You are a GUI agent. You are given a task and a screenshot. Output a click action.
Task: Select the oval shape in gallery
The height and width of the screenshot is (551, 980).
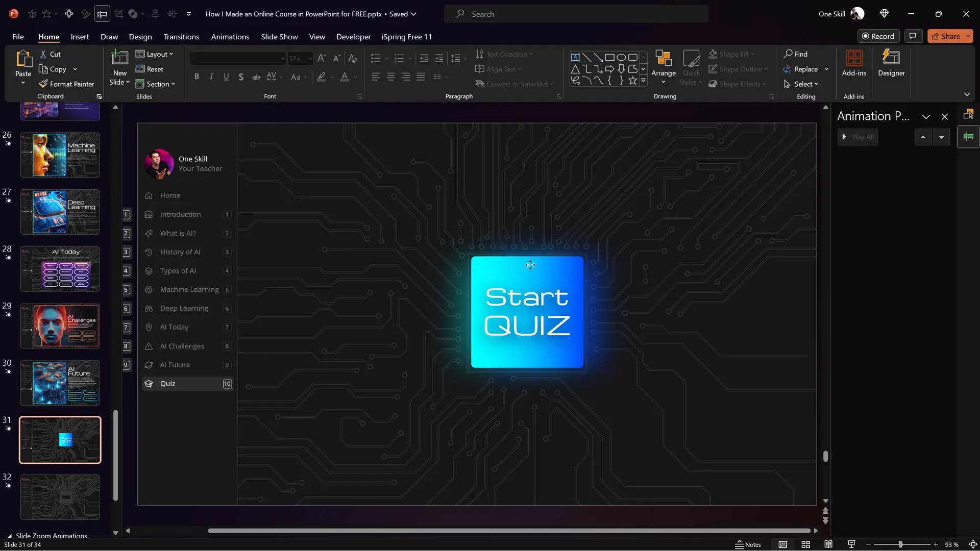coord(621,57)
